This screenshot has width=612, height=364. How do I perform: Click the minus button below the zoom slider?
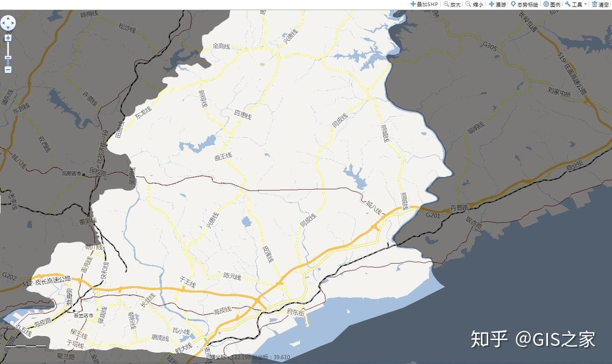[x=8, y=69]
